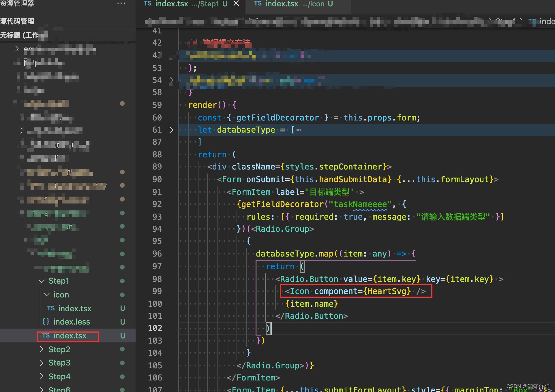555x392 pixels.
Task: Open index.less in the icon folder
Action: [72, 322]
